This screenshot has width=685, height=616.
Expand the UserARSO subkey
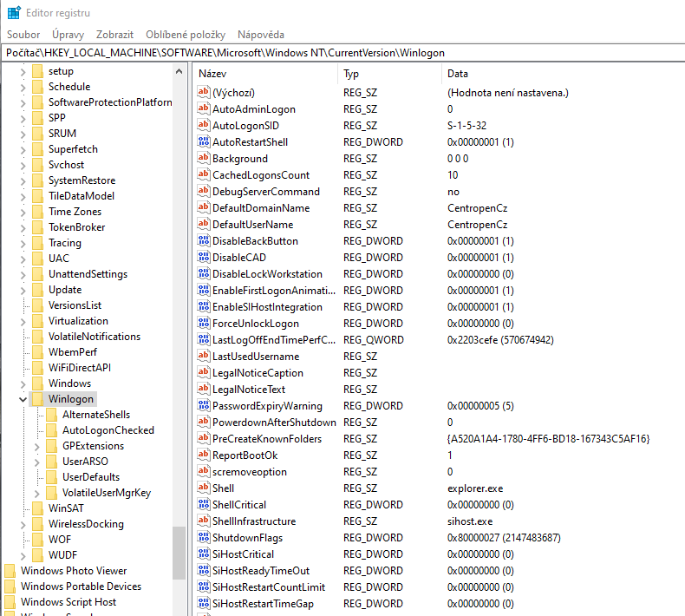36,462
